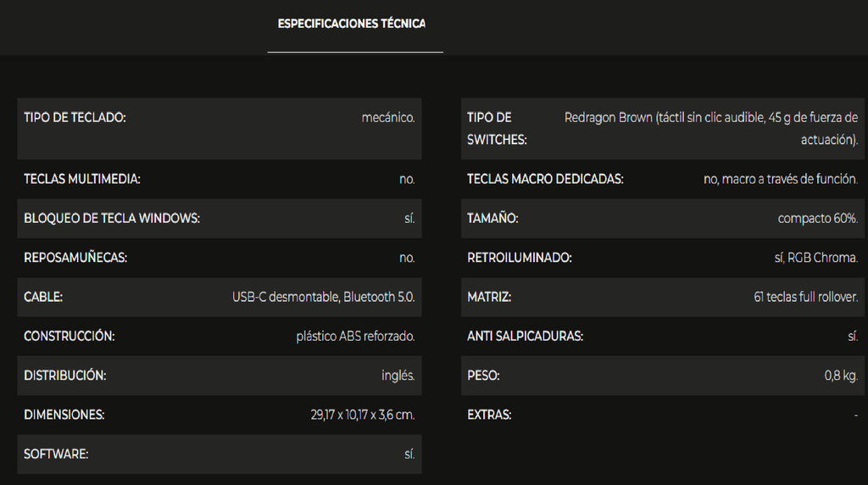Click the Software row label
This screenshot has width=868, height=485.
tap(56, 454)
